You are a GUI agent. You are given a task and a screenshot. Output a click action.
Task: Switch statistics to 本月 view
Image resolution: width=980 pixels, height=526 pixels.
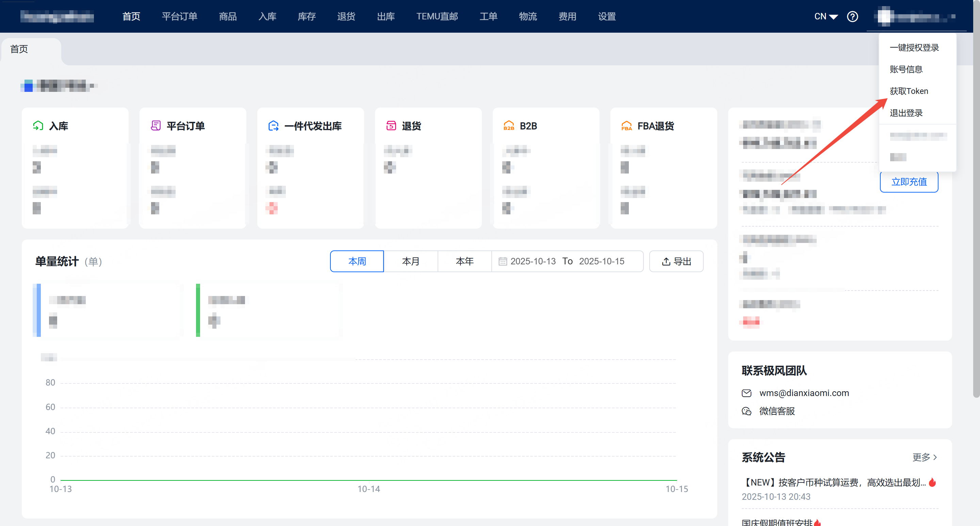point(410,261)
